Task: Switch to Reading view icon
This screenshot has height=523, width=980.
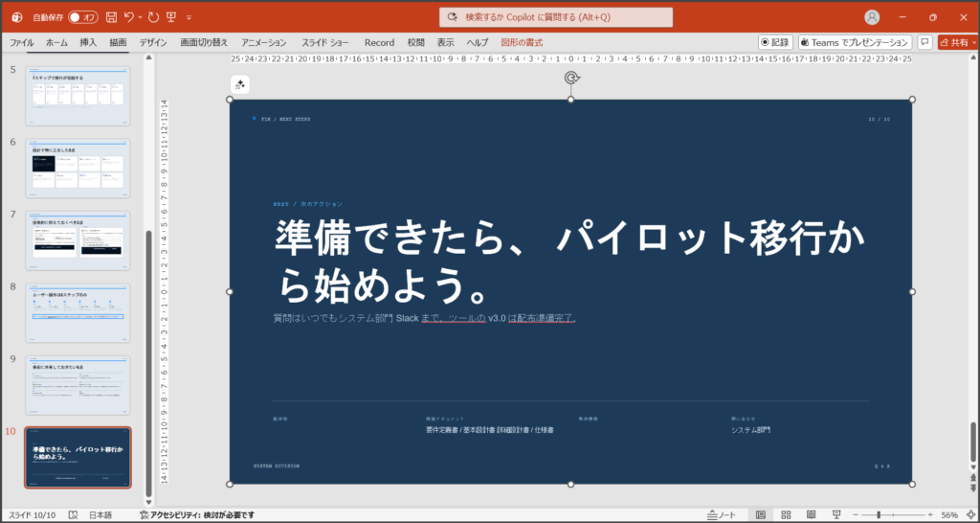Action: tap(812, 514)
